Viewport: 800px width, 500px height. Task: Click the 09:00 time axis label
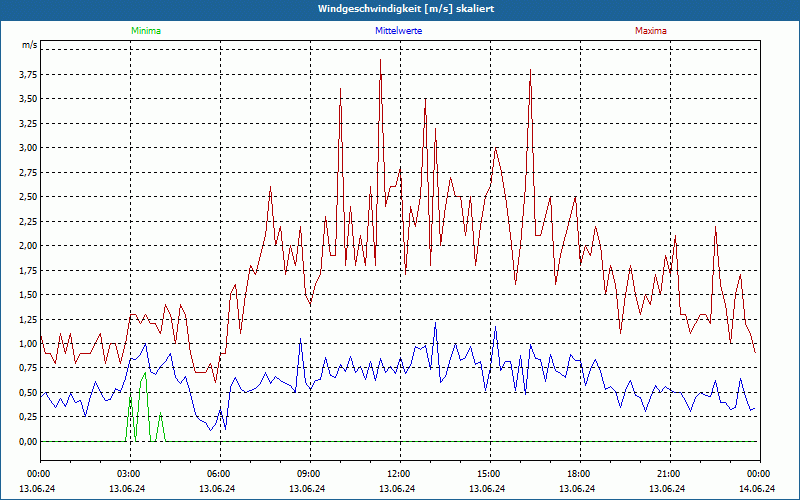click(310, 474)
